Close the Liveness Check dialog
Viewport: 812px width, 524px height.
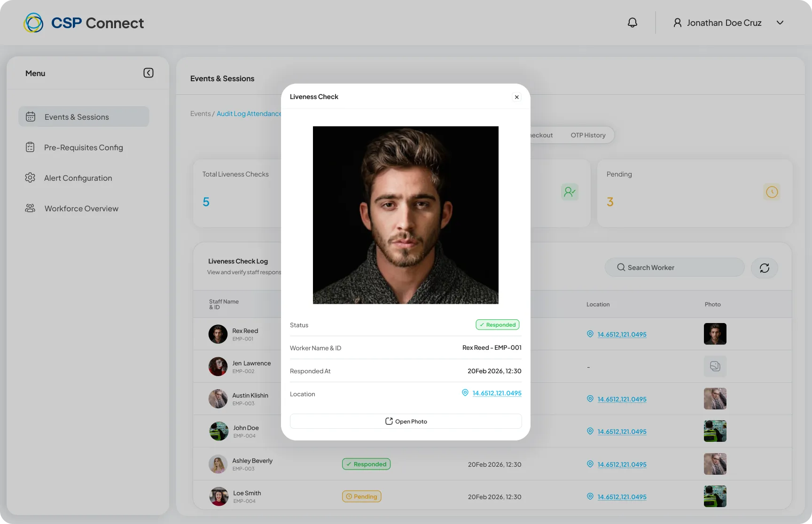[x=517, y=97]
